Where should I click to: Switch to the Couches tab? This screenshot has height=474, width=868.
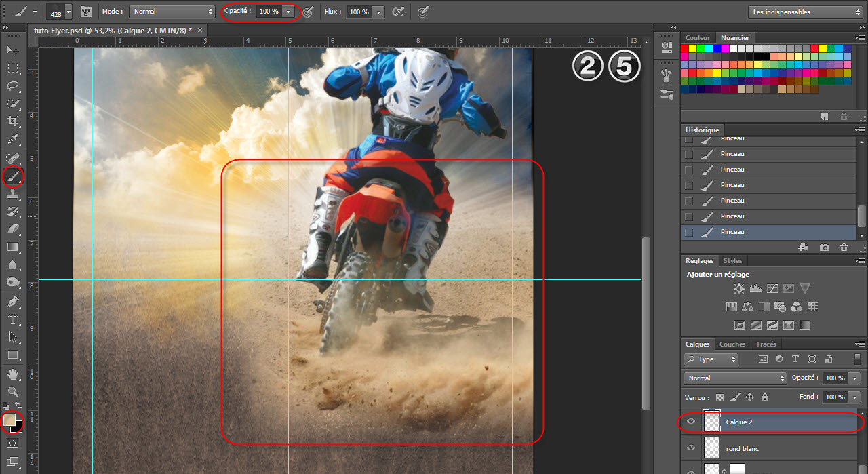click(x=732, y=344)
